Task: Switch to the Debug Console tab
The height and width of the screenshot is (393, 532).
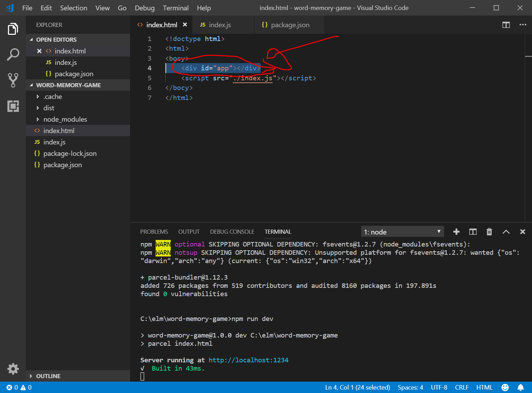Action: click(232, 232)
